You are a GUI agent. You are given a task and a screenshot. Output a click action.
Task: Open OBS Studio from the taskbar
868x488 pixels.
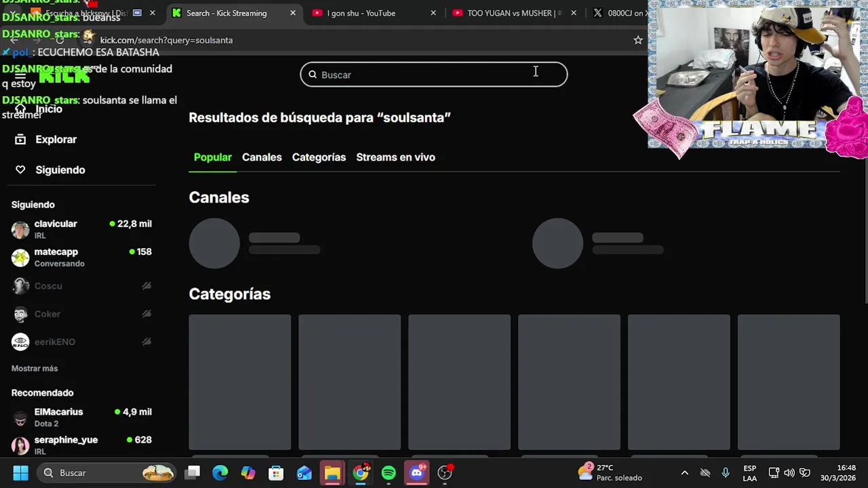click(x=445, y=472)
